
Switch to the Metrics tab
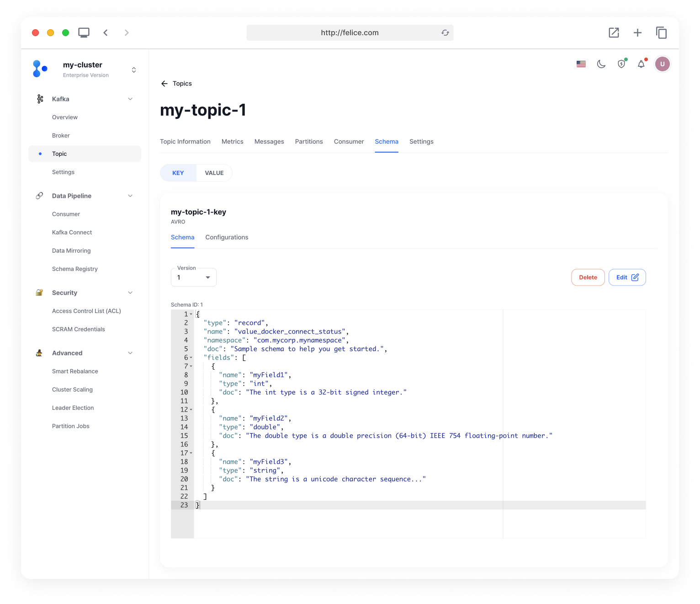coord(233,142)
